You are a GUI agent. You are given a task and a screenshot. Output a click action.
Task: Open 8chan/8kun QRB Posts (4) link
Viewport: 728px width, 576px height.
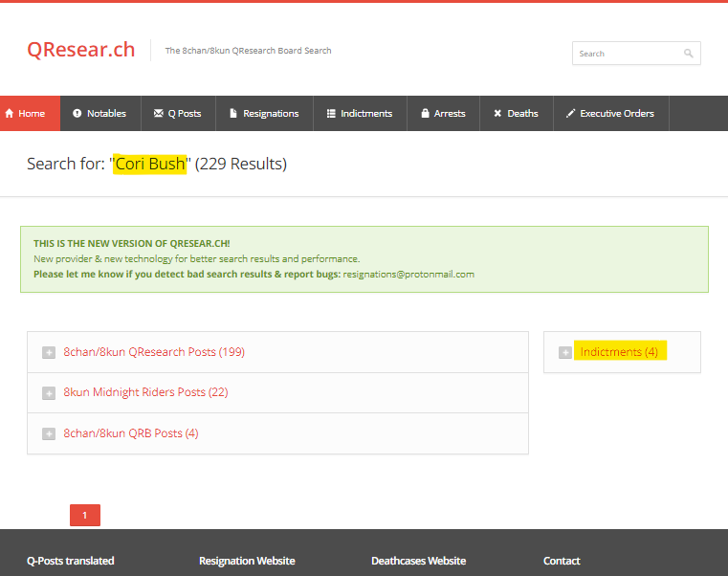tap(130, 433)
